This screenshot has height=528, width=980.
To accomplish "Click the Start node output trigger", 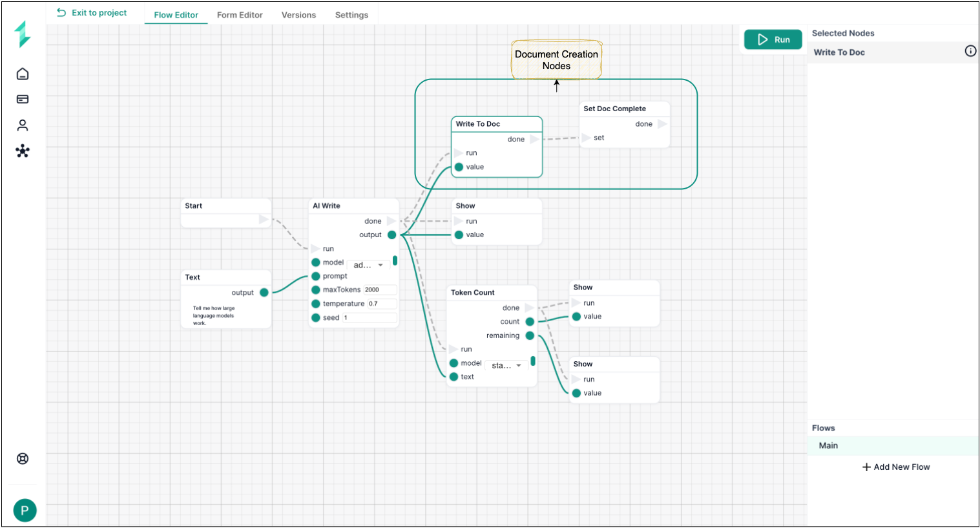I will coord(264,220).
